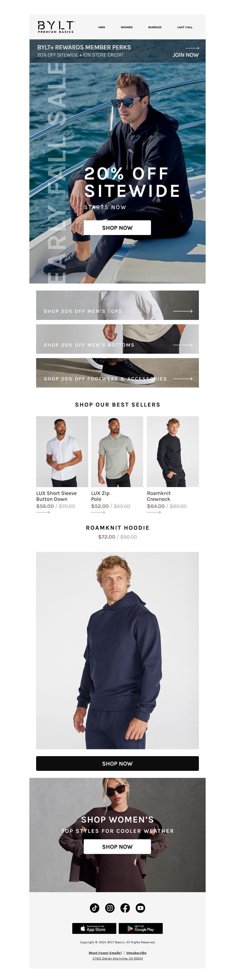Open the Instagram social icon

point(110,908)
